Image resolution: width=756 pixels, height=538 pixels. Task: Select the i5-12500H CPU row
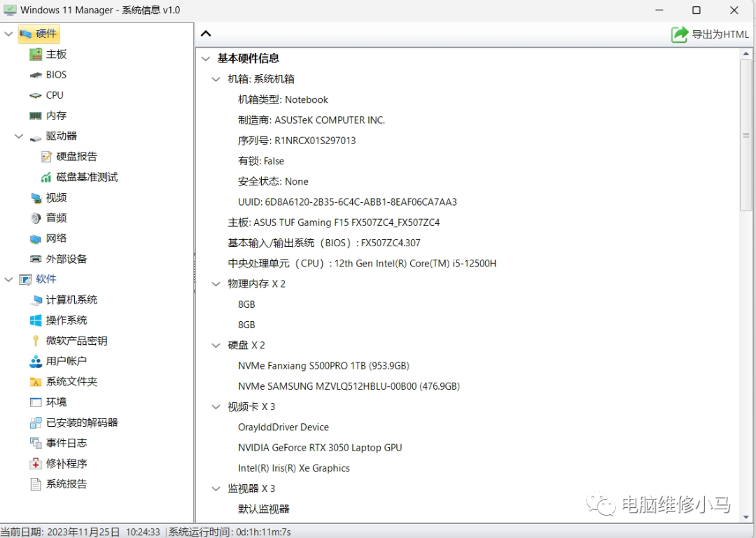pyautogui.click(x=362, y=264)
